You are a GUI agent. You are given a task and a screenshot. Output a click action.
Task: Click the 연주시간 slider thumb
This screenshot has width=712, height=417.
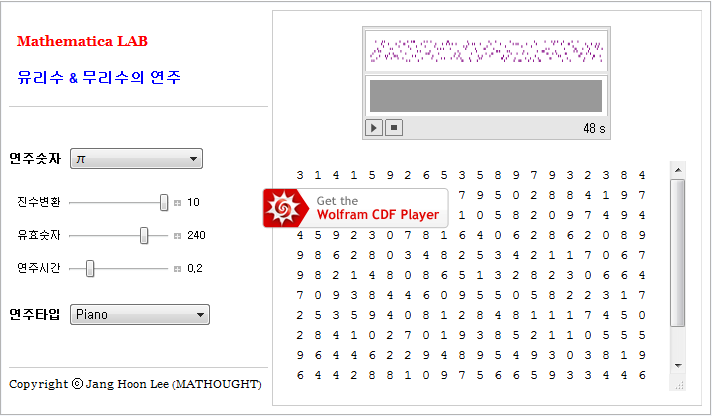click(x=90, y=268)
